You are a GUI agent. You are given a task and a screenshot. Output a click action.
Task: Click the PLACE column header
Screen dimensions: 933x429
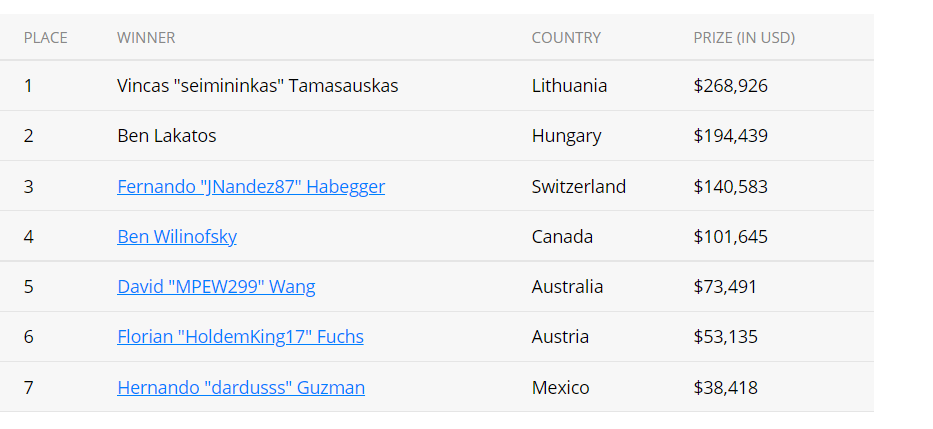tap(46, 38)
